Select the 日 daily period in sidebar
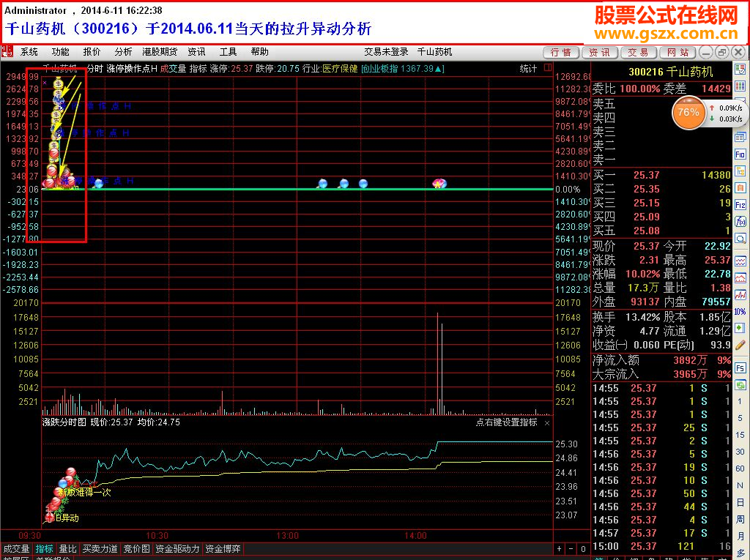Image resolution: width=750 pixels, height=560 pixels. pyautogui.click(x=740, y=502)
